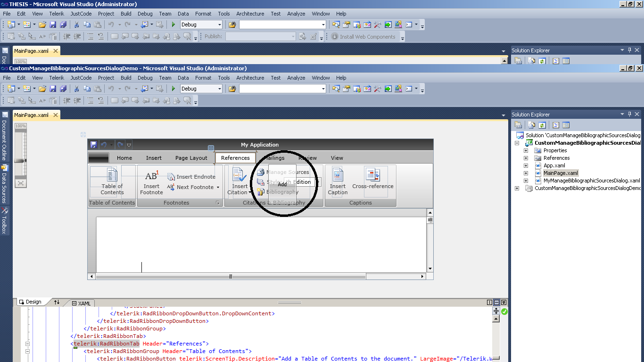Click Fit All zoom button below designer zoom slider
Screen dimensions: 644x362
pyautogui.click(x=21, y=183)
